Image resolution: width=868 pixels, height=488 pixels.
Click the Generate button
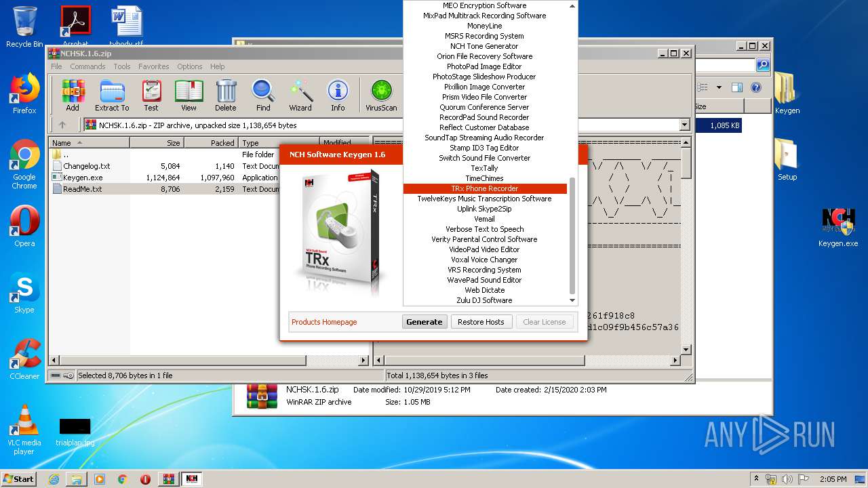425,322
